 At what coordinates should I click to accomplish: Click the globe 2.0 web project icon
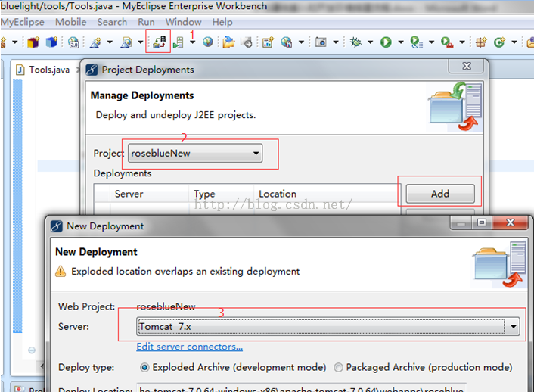click(x=73, y=42)
